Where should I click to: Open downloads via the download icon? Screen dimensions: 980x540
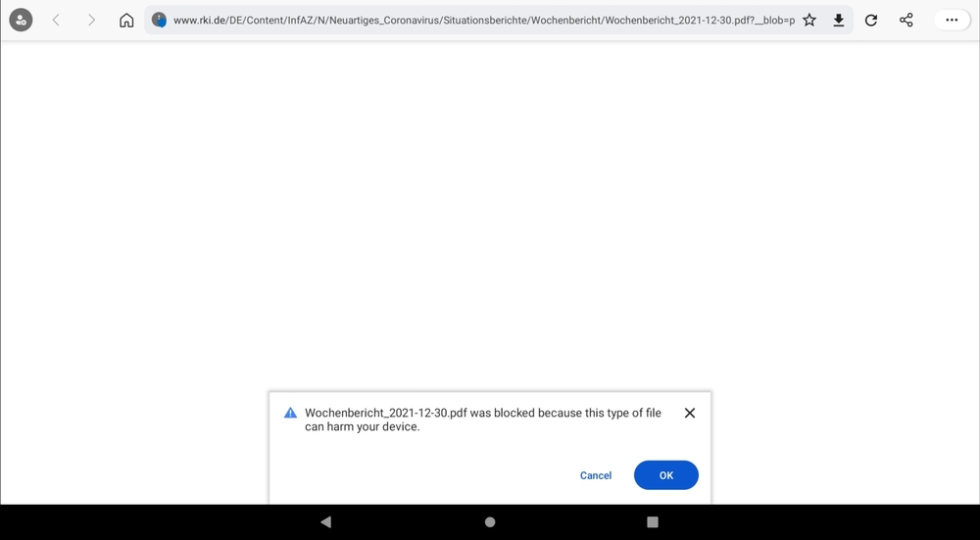click(x=839, y=20)
